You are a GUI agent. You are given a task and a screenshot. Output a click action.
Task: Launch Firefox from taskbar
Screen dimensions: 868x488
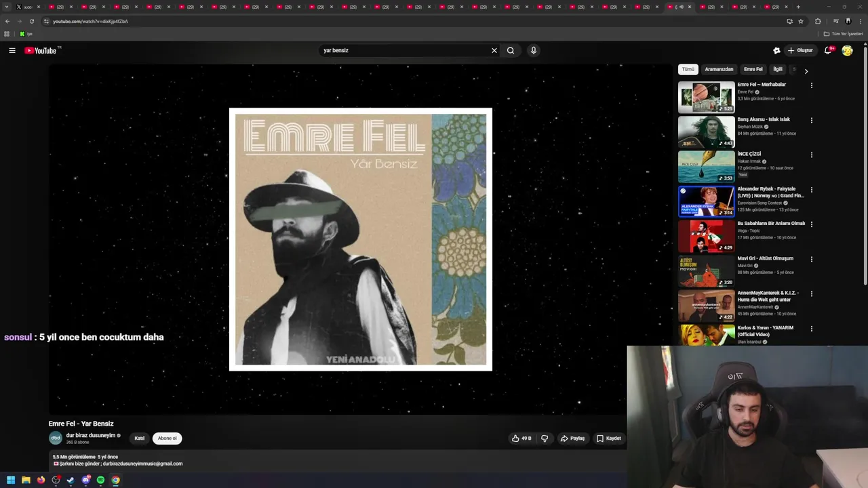coord(41,480)
